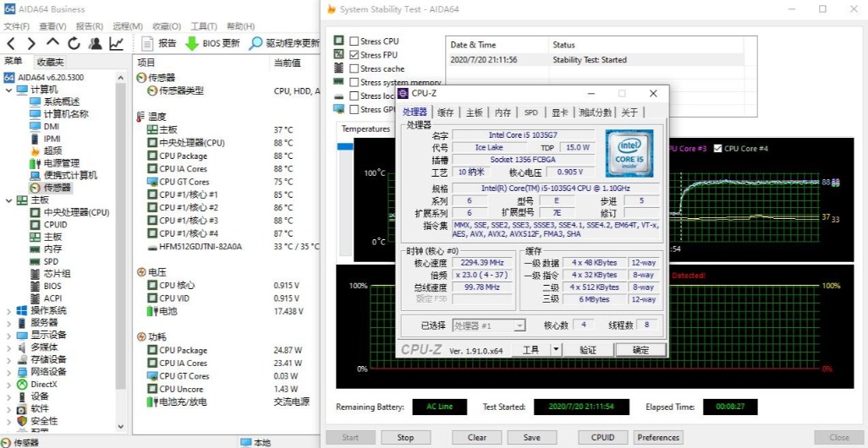Collapse the 计算机 tree node
This screenshot has height=448, width=868.
[x=10, y=90]
